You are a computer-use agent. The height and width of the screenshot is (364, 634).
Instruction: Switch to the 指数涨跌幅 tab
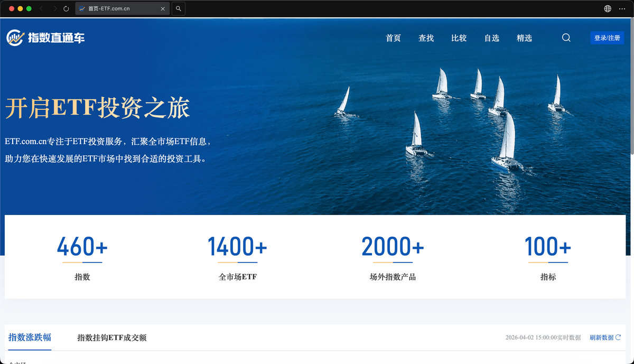pos(30,338)
